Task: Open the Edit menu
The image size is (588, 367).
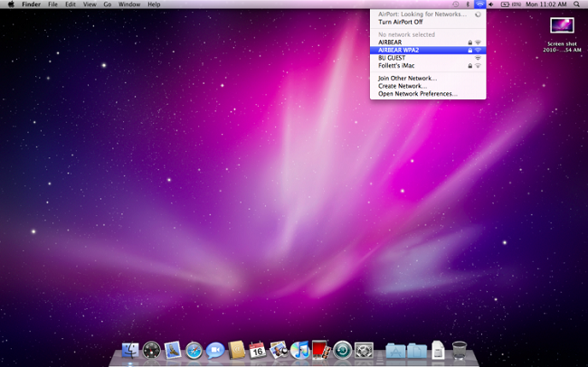Action: tap(71, 5)
